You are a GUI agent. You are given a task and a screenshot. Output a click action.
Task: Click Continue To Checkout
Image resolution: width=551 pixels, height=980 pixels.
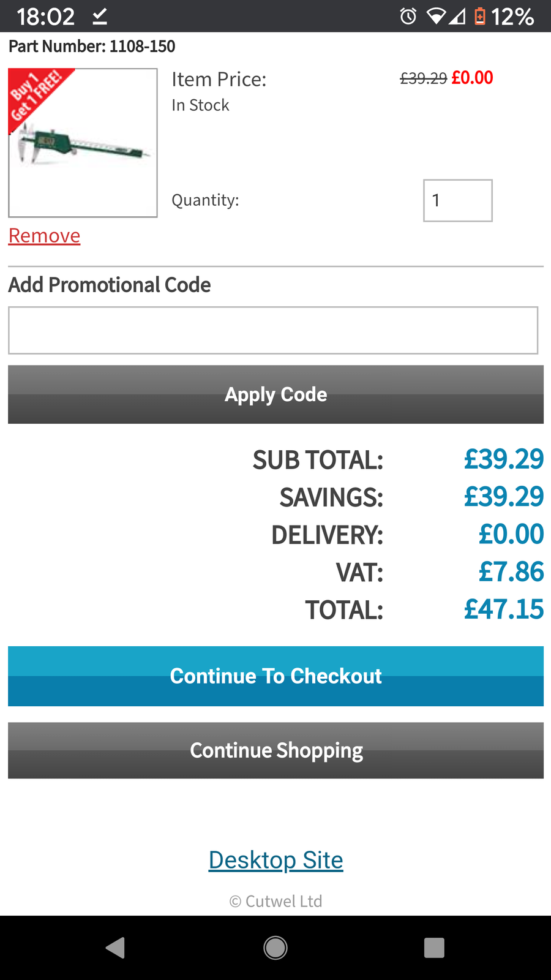275,676
